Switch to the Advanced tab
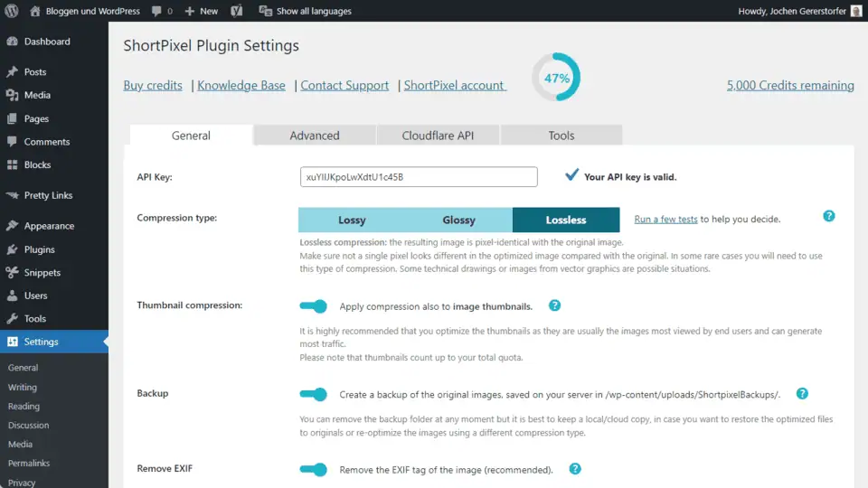 click(314, 136)
